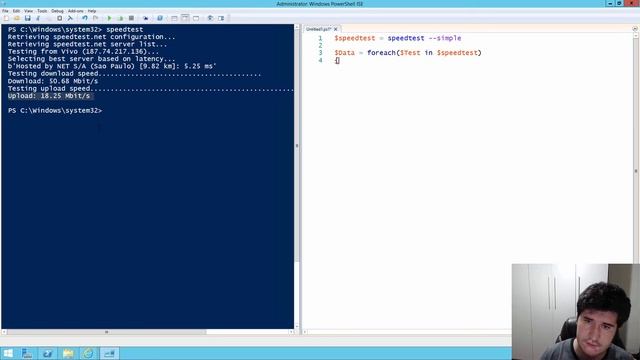Stop operation with square stop icon
This screenshot has width=640, height=360.
pos(131,18)
